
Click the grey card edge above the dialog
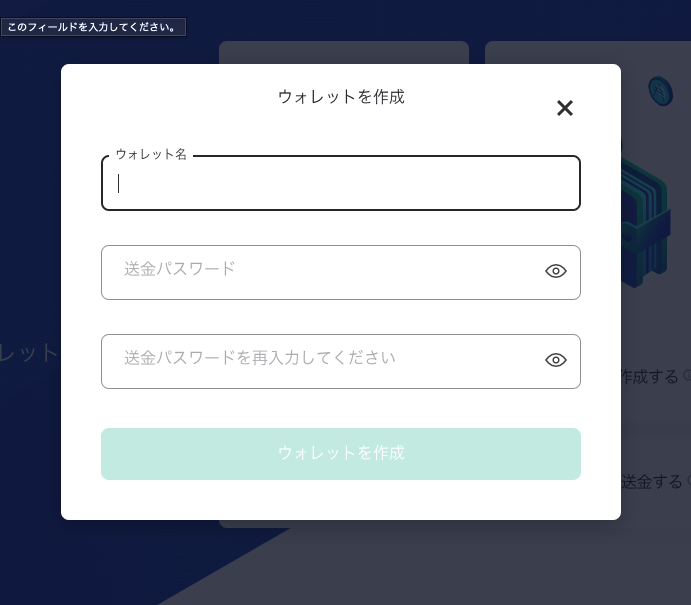[343, 52]
